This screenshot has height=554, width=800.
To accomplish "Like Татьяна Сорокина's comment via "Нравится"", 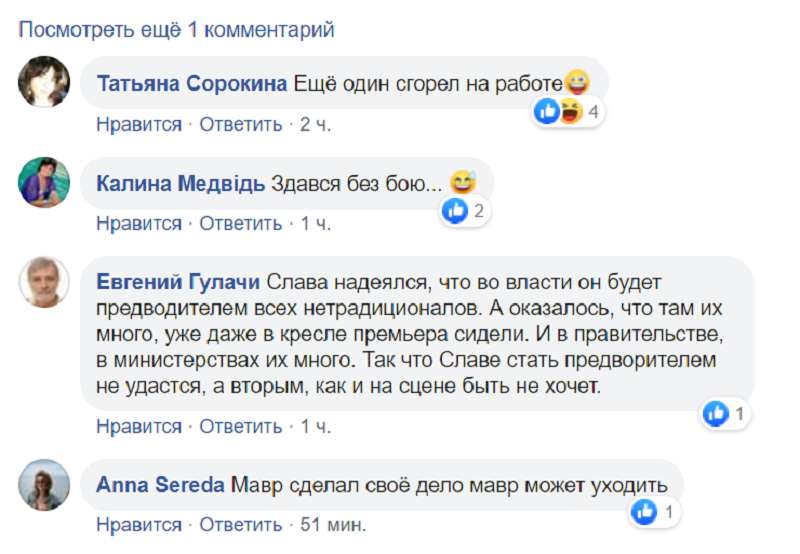I will point(139,125).
